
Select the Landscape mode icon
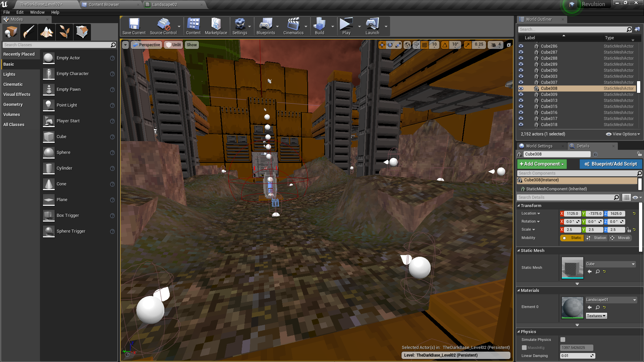(47, 32)
